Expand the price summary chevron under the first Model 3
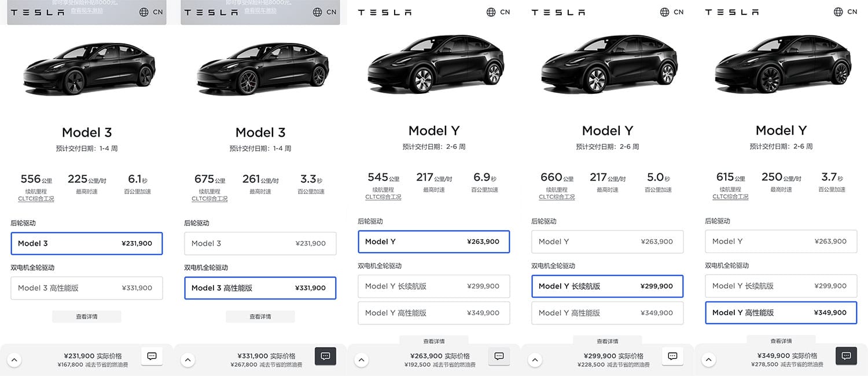Viewport: 868px width, 376px height. (x=14, y=359)
